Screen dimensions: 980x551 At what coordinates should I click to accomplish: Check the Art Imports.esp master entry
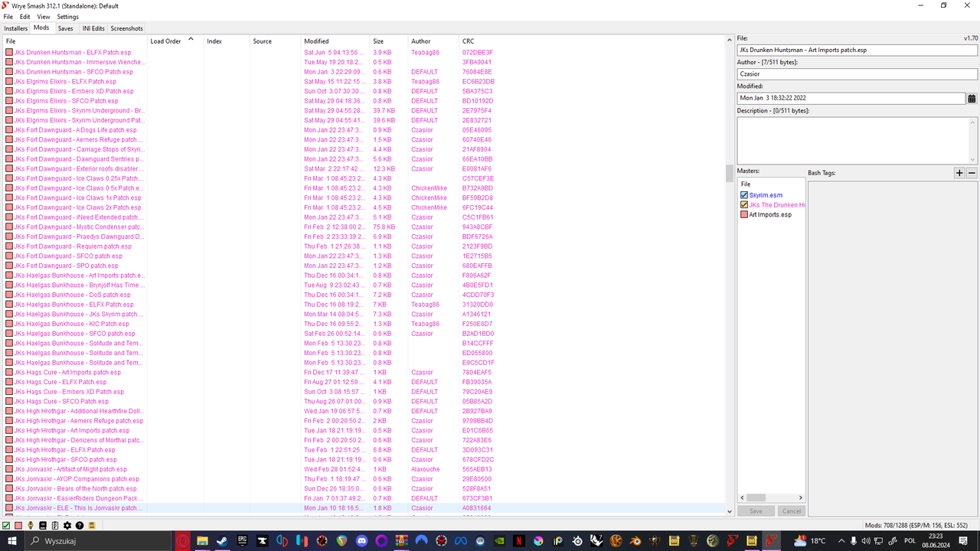[743, 214]
